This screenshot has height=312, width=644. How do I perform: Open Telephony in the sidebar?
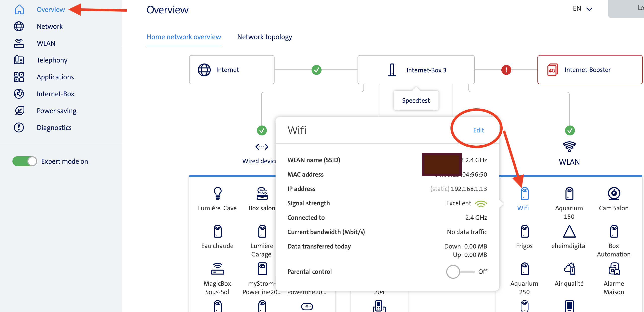52,60
